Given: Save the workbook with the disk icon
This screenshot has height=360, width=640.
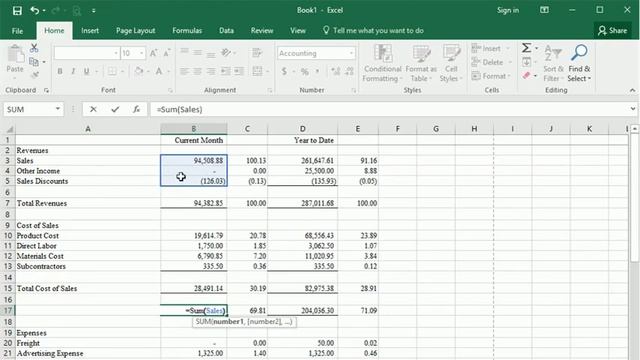Looking at the screenshot, I should pos(17,11).
